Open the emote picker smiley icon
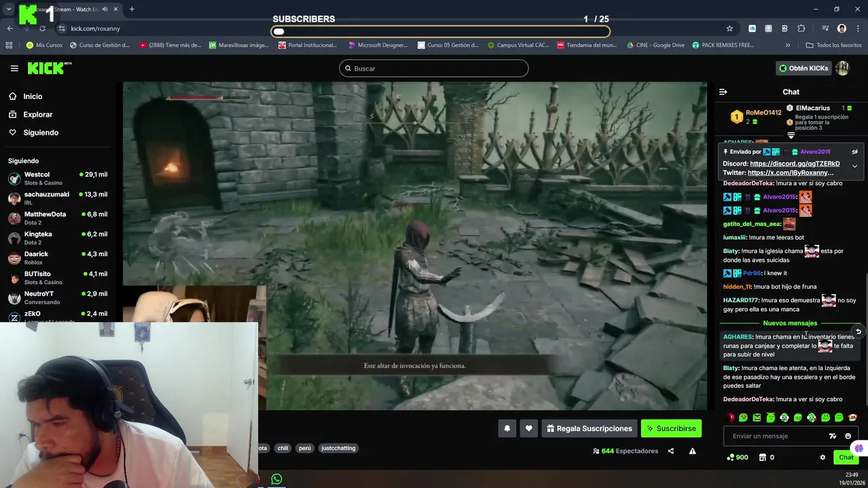The image size is (868, 488). tap(848, 436)
